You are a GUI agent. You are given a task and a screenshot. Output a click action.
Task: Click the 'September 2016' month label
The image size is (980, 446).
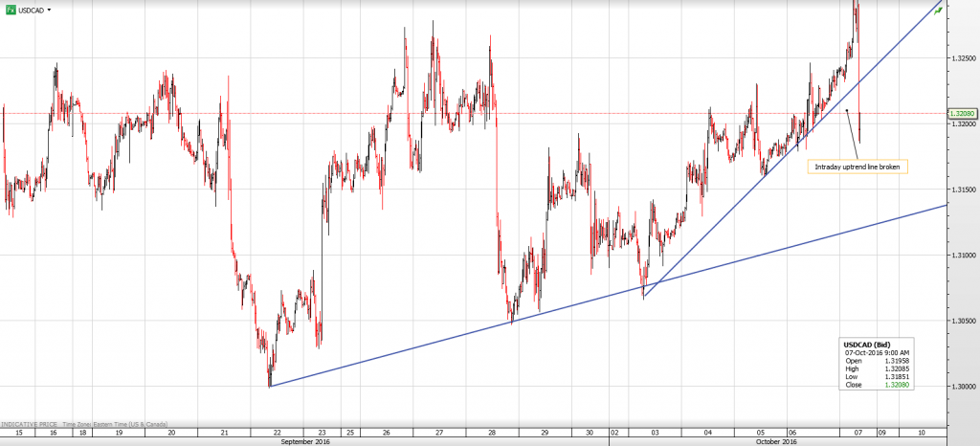tap(306, 441)
